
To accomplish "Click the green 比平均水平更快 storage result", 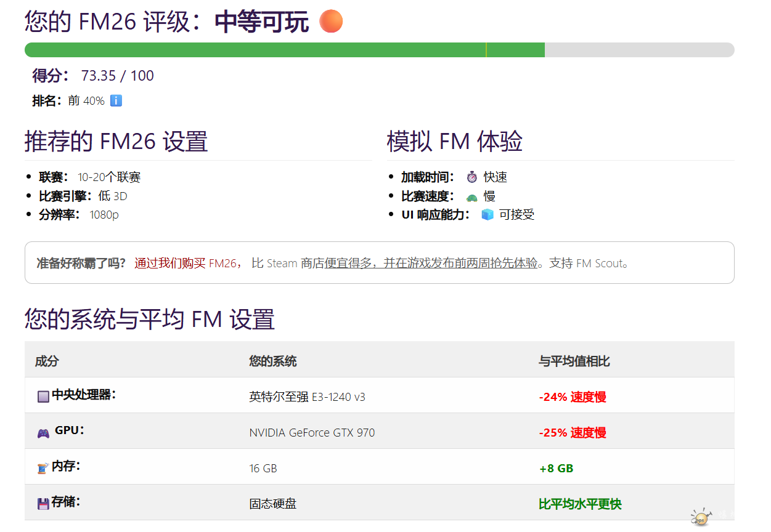I will [x=579, y=504].
